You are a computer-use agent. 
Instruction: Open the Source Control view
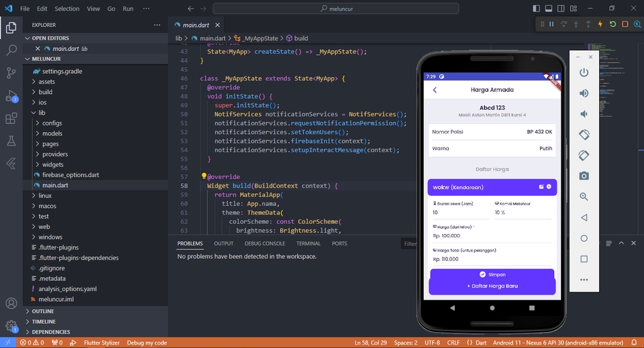(11, 72)
